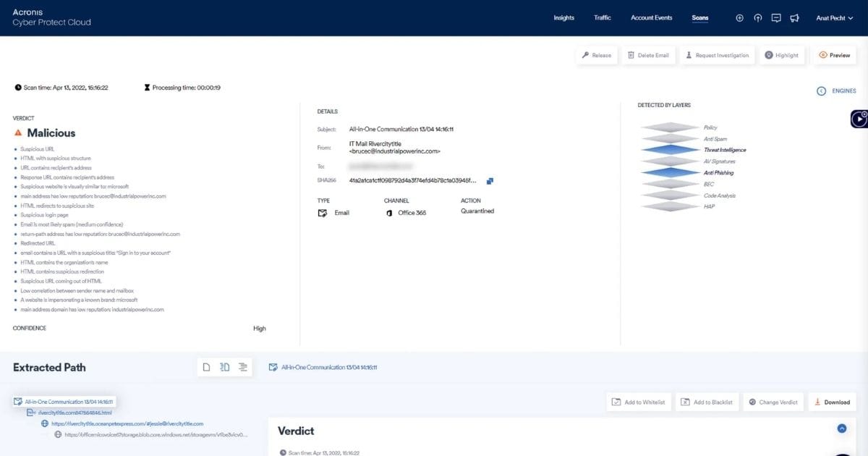The width and height of the screenshot is (868, 456).
Task: Click the Download button
Action: [831, 402]
